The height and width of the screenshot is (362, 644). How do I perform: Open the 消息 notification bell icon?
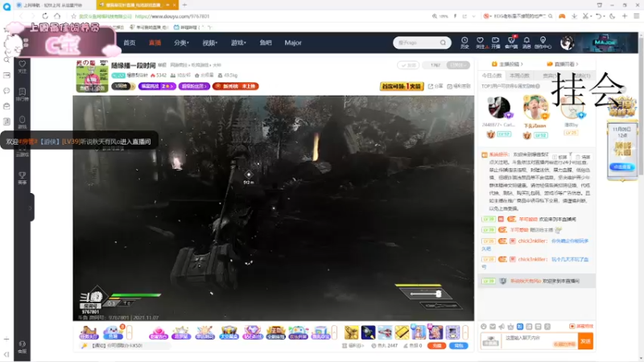526,43
